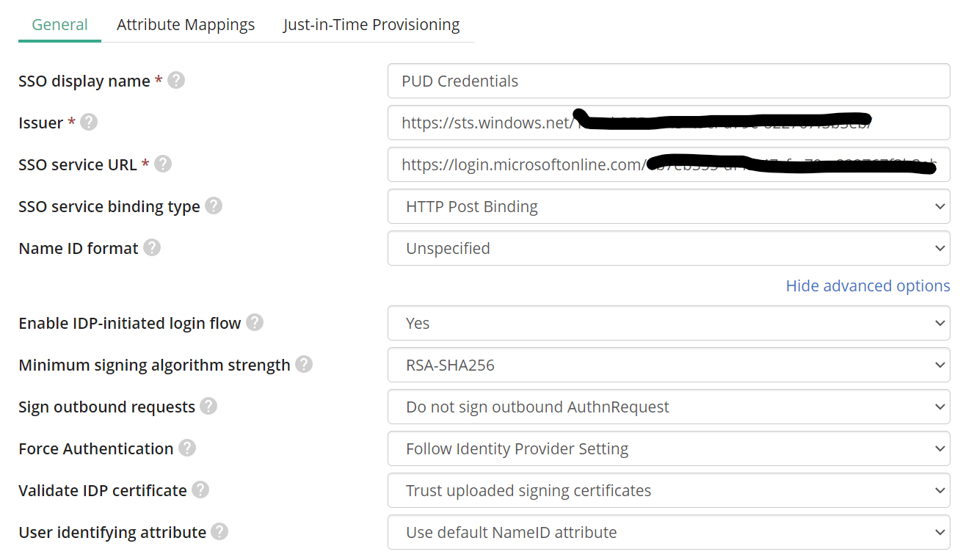Viewport: 963px width, 560px height.
Task: Open Enable IDP-initiated login flow dropdown
Action: (669, 324)
